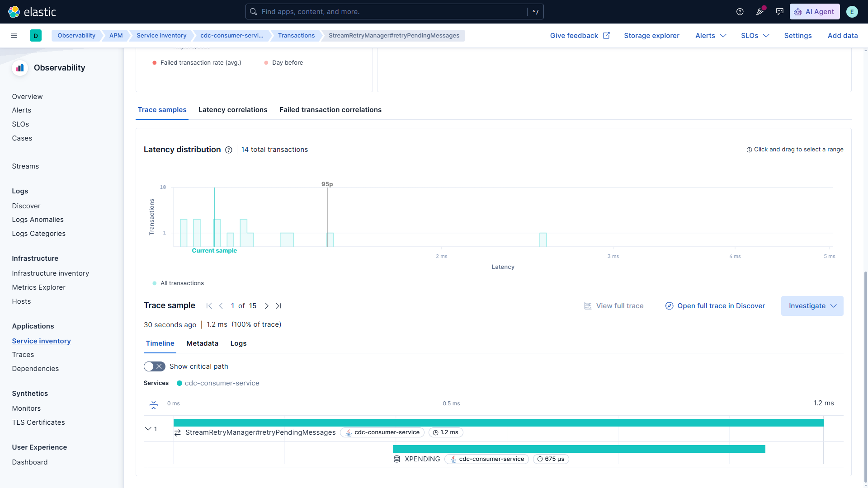Image resolution: width=868 pixels, height=488 pixels.
Task: Open Dependencies in the sidebar
Action: click(35, 369)
